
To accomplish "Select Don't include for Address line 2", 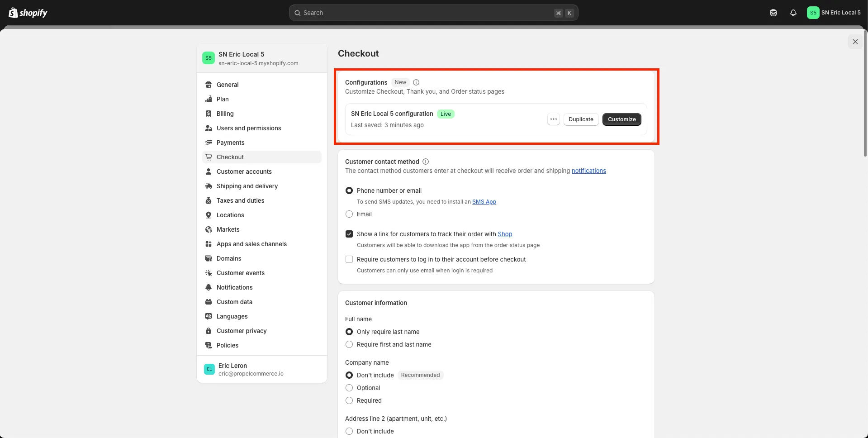I will (x=349, y=431).
